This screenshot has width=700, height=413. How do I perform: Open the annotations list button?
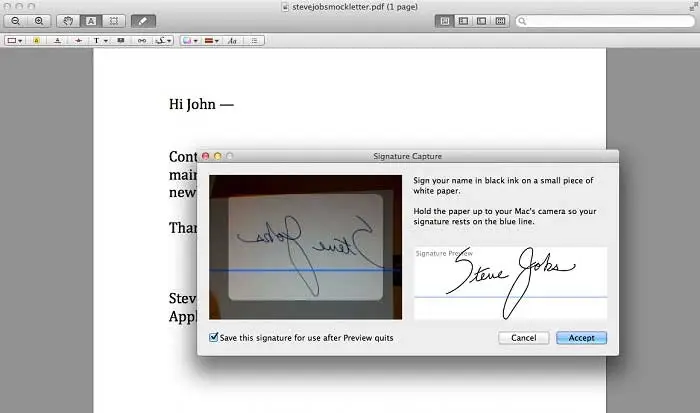[x=254, y=41]
